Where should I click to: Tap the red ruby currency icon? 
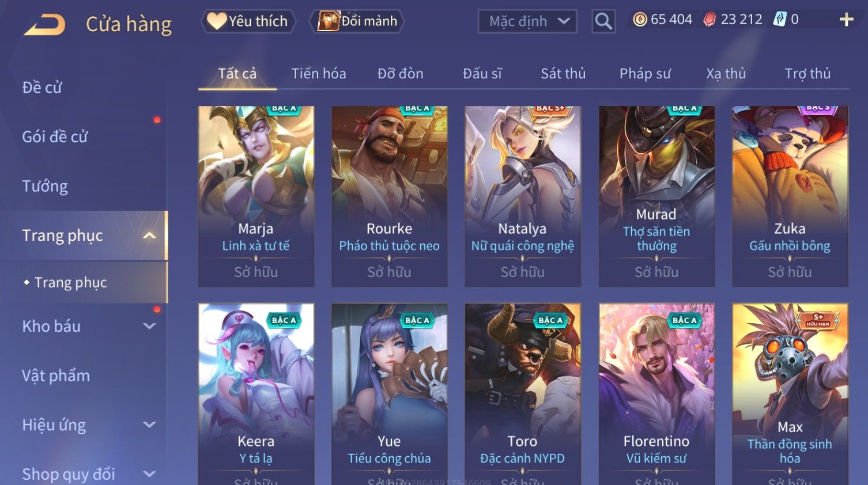tap(710, 20)
